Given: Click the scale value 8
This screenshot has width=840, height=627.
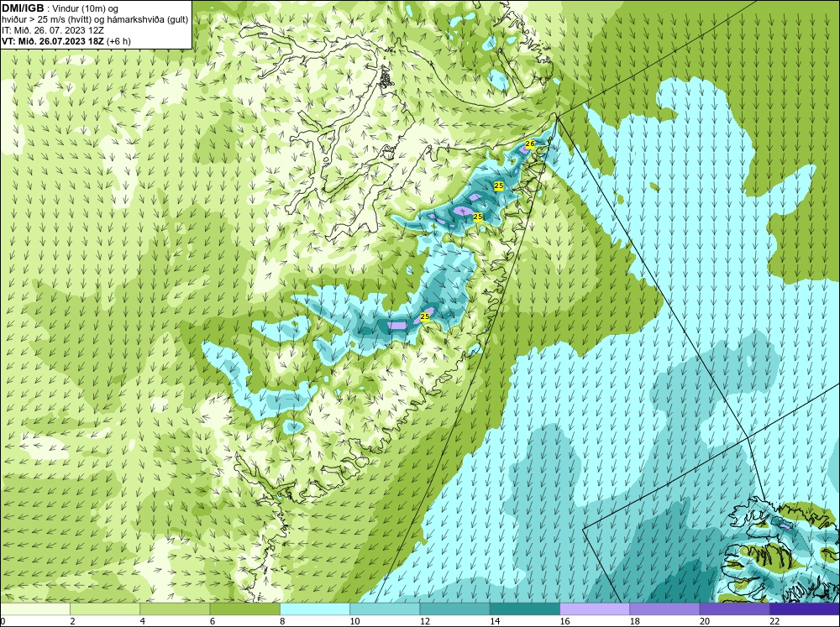Looking at the screenshot, I should pos(282,621).
